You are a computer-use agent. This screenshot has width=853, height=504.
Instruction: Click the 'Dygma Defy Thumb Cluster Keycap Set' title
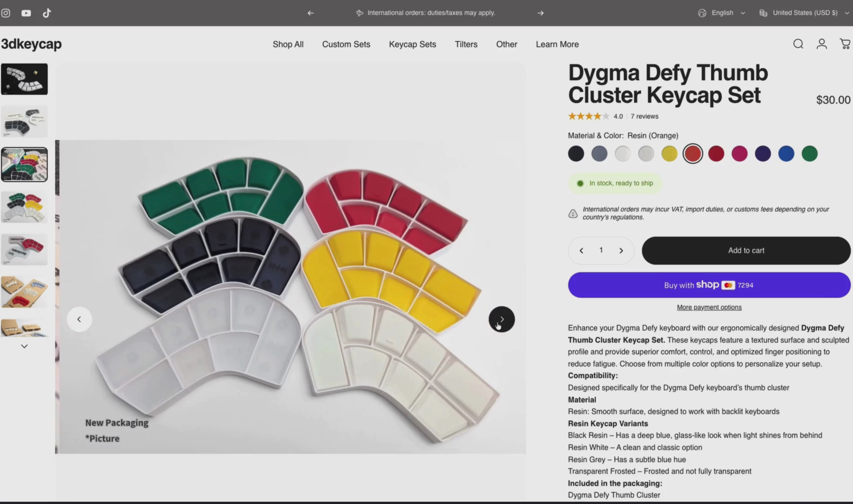pos(668,84)
